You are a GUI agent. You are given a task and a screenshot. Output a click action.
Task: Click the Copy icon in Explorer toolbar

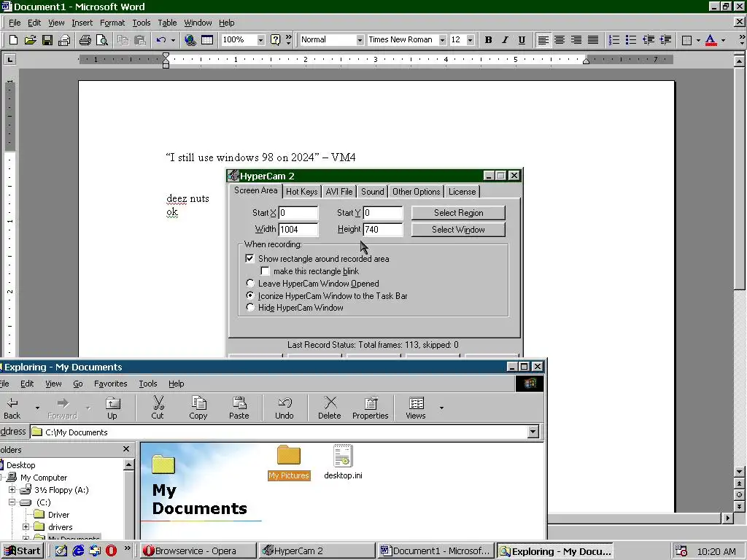point(198,408)
